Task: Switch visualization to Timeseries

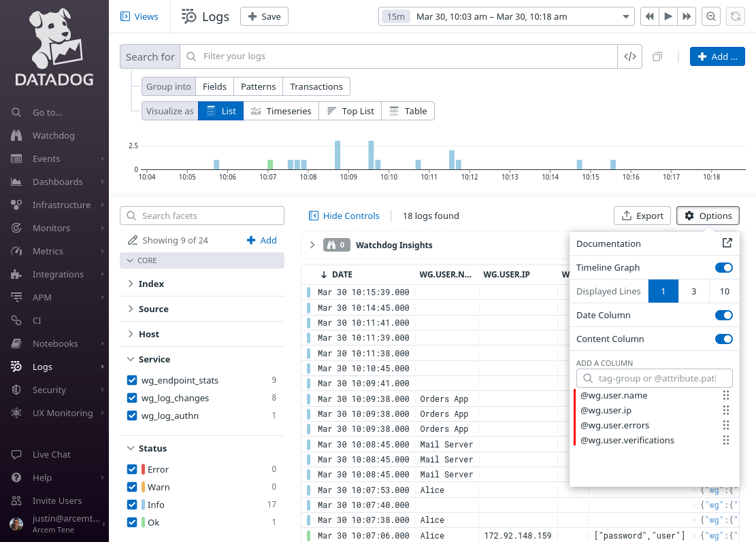Action: pyautogui.click(x=281, y=111)
